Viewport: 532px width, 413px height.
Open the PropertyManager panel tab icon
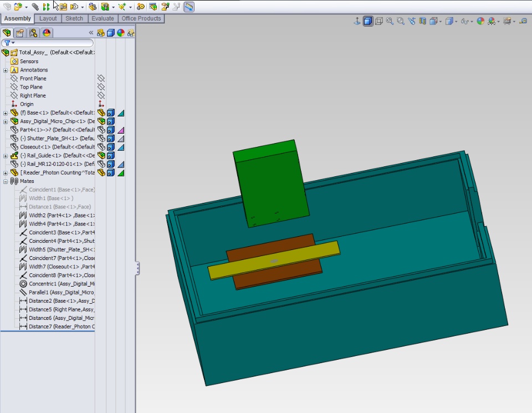20,33
